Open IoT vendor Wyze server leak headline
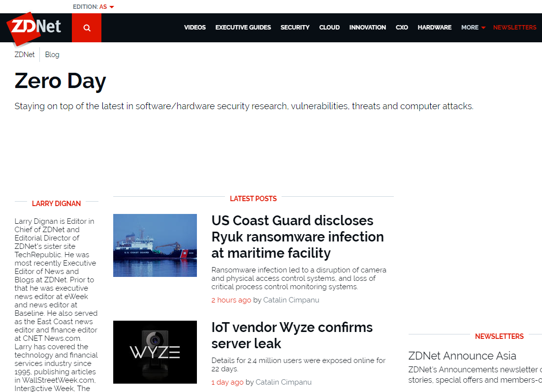Screen dimensions: 542x392 coord(292,335)
